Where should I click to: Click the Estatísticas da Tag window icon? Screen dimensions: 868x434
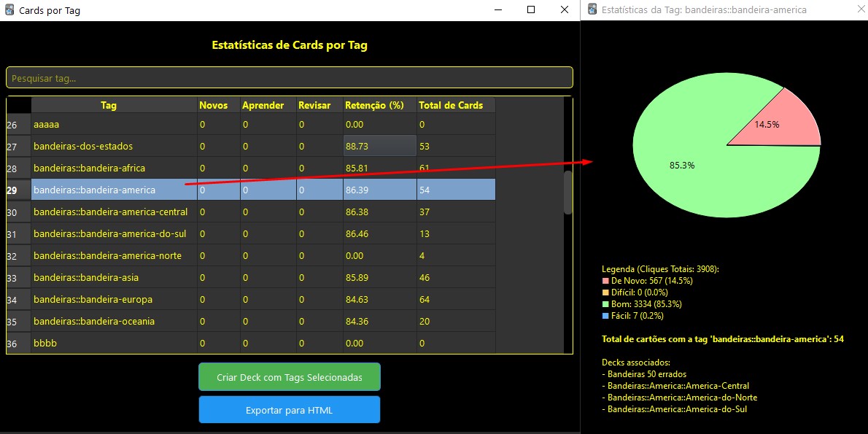pos(591,10)
